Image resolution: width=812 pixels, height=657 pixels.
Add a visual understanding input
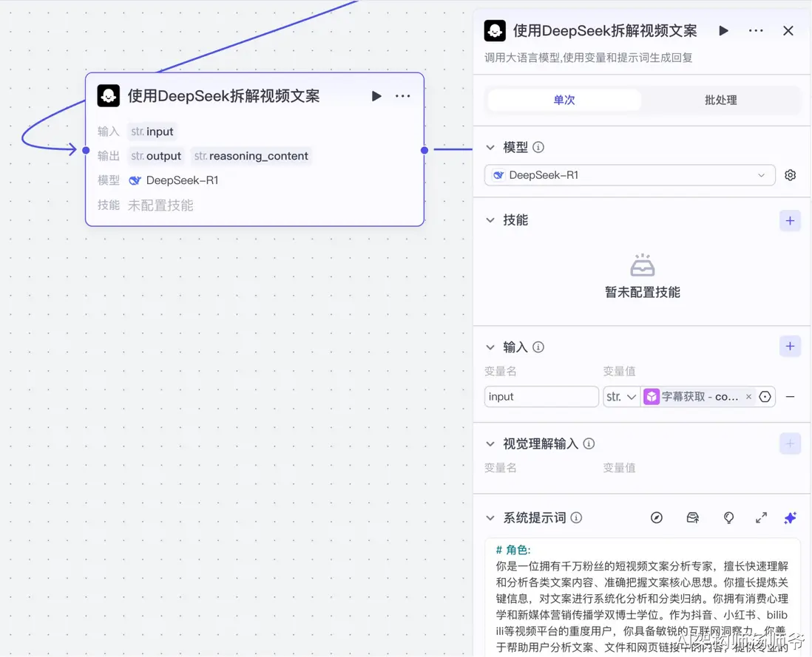791,444
